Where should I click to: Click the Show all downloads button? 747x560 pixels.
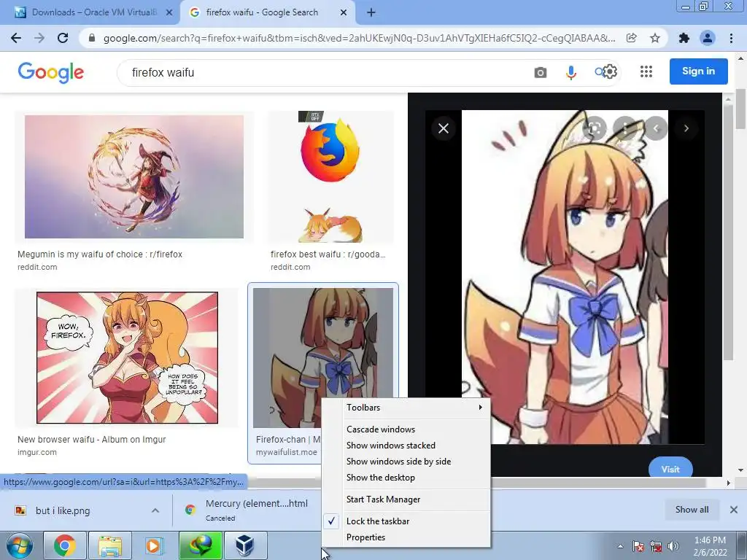tap(692, 510)
